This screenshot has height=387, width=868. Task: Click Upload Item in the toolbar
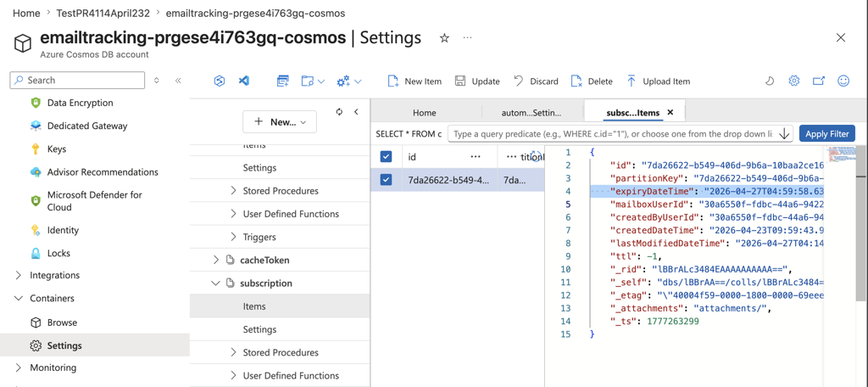658,81
